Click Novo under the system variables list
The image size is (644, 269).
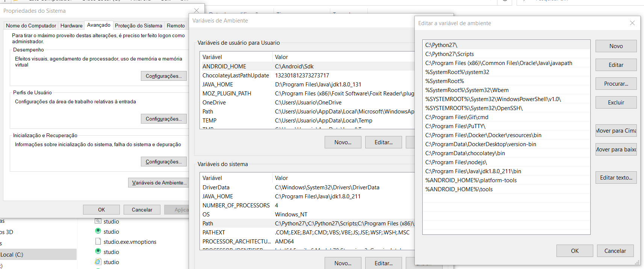(x=343, y=263)
